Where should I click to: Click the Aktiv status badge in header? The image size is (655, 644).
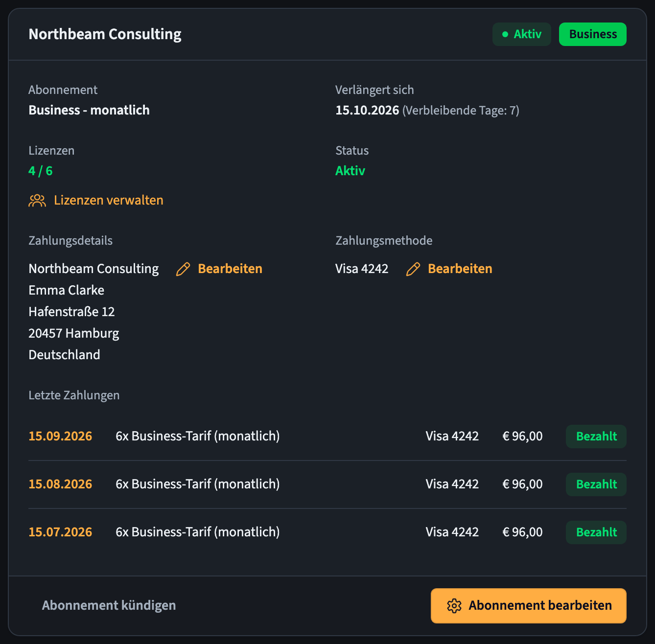pos(522,34)
